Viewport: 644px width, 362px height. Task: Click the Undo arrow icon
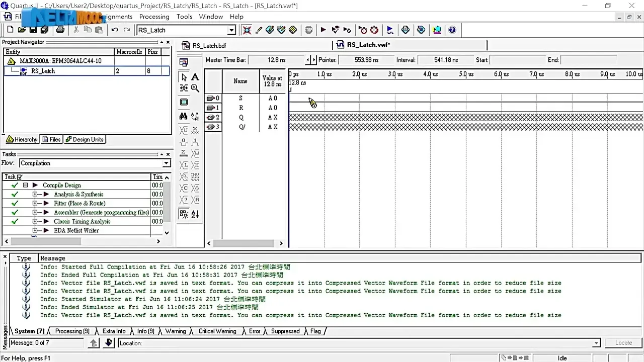pyautogui.click(x=115, y=30)
